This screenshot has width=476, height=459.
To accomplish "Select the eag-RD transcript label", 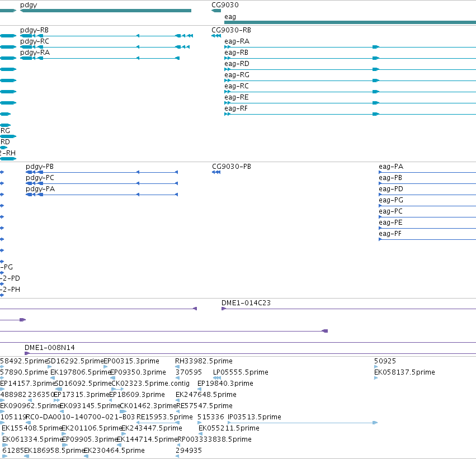I will (x=237, y=64).
